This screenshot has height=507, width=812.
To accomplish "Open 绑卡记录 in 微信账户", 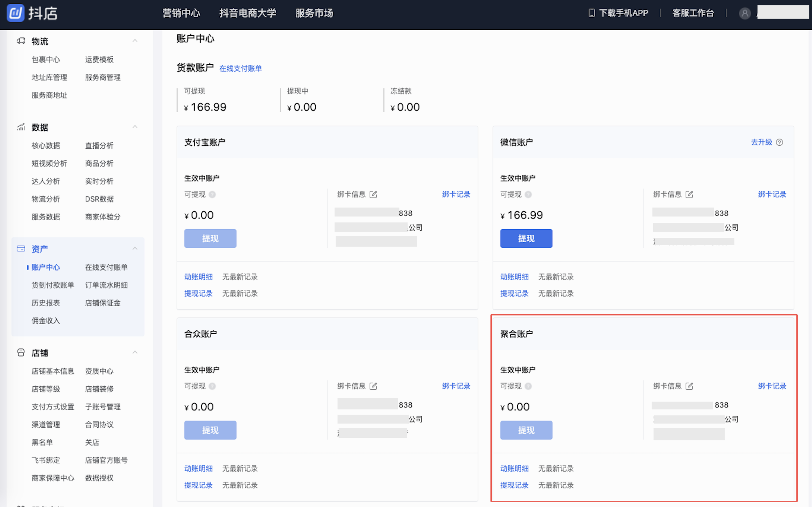I will pos(772,194).
